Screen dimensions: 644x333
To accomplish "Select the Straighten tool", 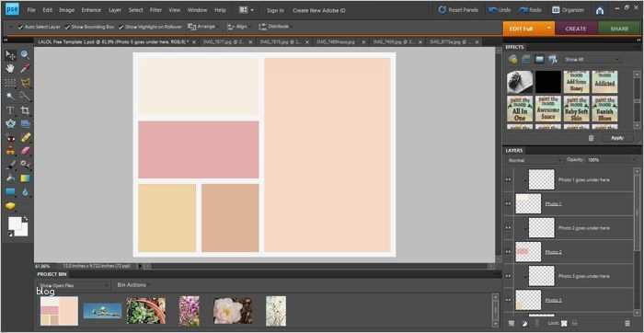I will (25, 123).
